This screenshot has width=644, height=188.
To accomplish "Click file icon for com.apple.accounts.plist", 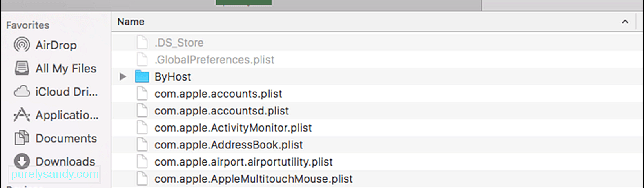I will coord(142,94).
